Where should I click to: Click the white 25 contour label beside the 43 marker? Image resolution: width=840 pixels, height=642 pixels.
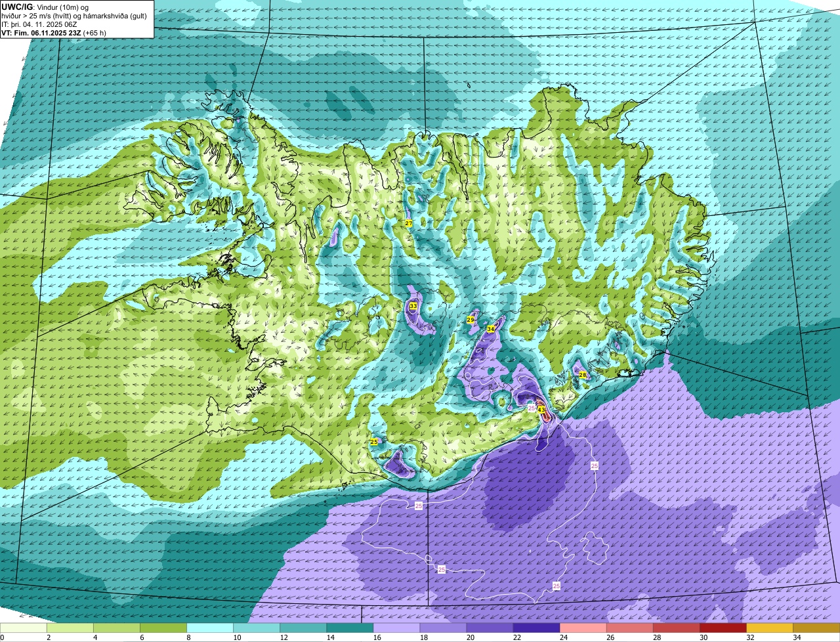click(x=532, y=408)
